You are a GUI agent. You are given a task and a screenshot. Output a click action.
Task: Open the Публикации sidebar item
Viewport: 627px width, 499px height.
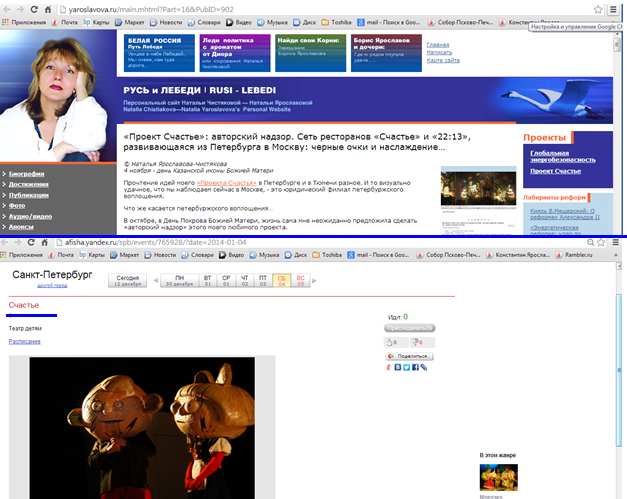28,195
